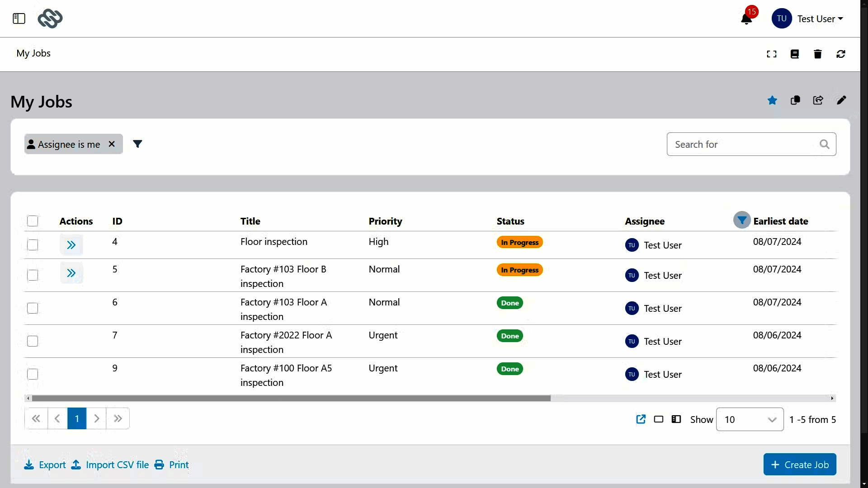Click 'Factory #100 Floor A5 inspection' title
Viewport: 868px width, 488px height.
286,375
